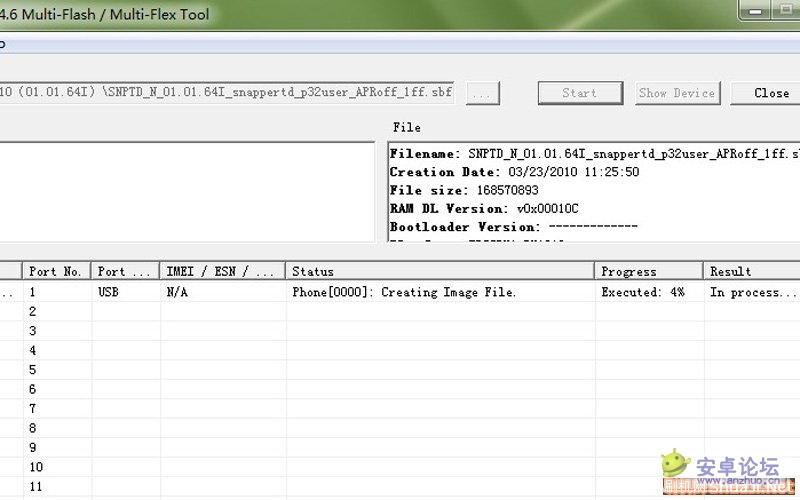
Task: Click the 'In process...' result cell
Action: tap(753, 292)
